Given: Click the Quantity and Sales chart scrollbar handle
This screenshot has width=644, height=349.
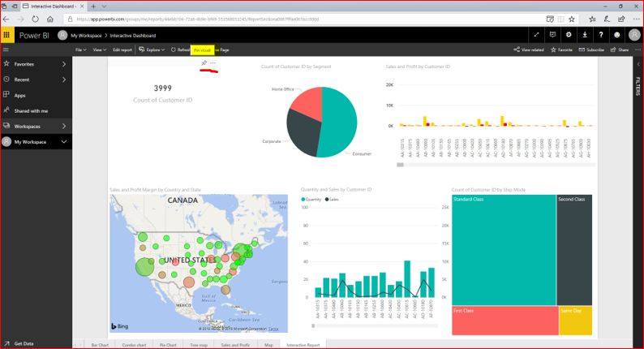Looking at the screenshot, I should [x=313, y=326].
